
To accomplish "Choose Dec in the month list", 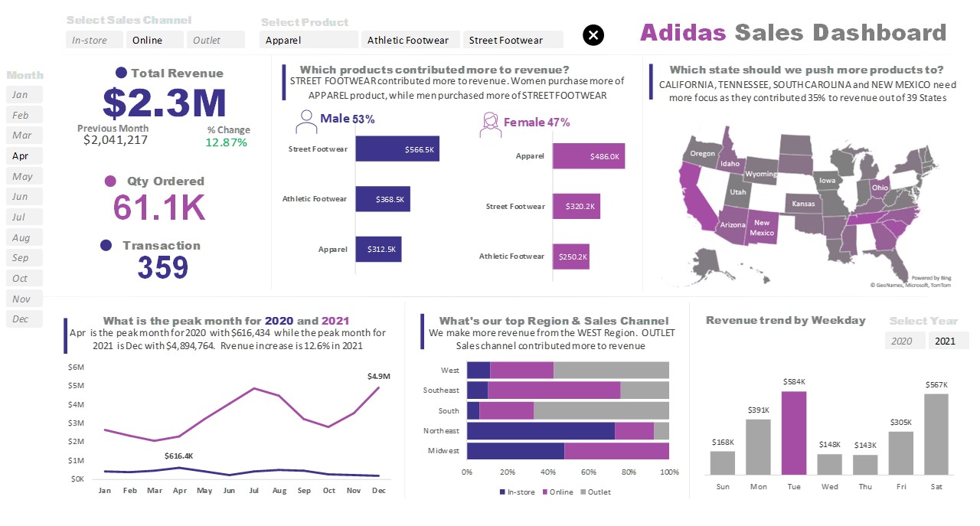I will (x=24, y=319).
